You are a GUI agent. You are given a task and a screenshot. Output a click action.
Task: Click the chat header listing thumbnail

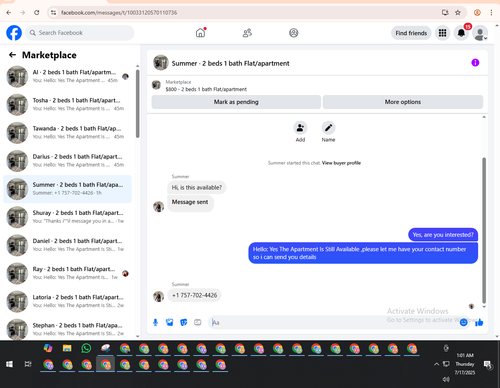[161, 63]
